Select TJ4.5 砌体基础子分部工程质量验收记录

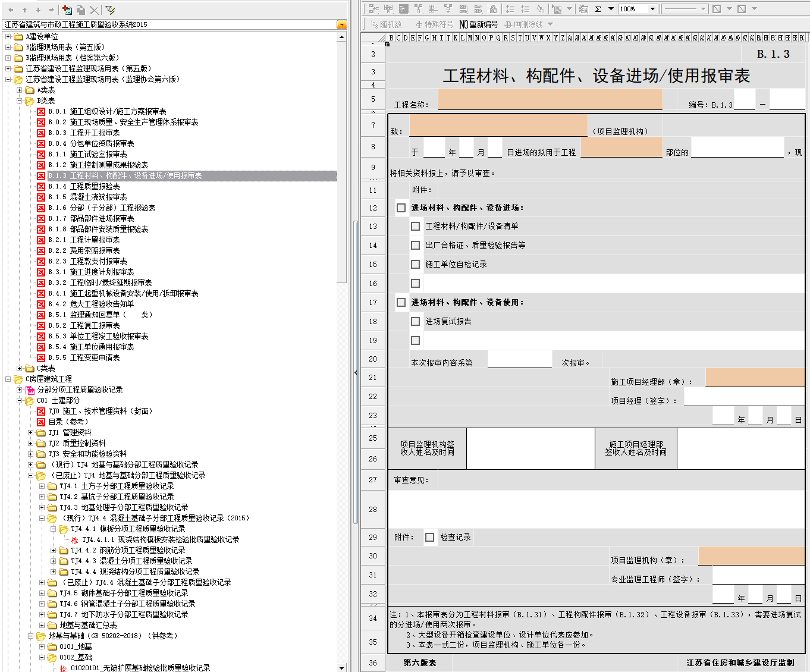click(x=124, y=594)
